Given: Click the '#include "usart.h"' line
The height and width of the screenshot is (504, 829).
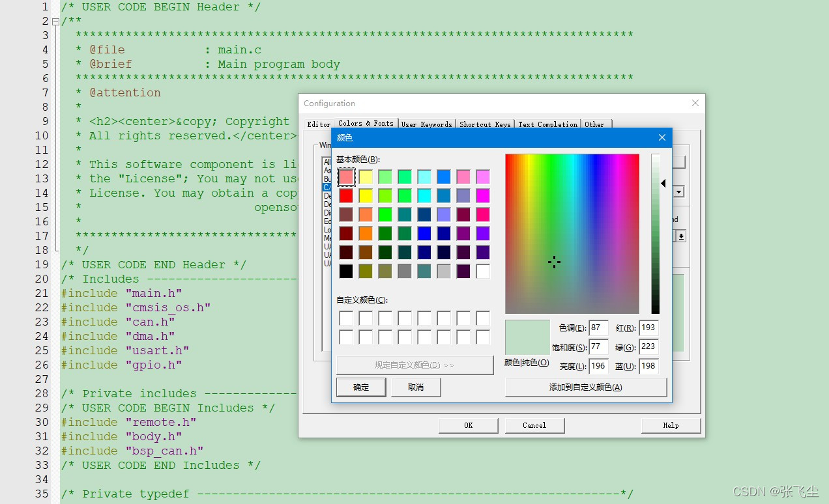Looking at the screenshot, I should point(125,351).
